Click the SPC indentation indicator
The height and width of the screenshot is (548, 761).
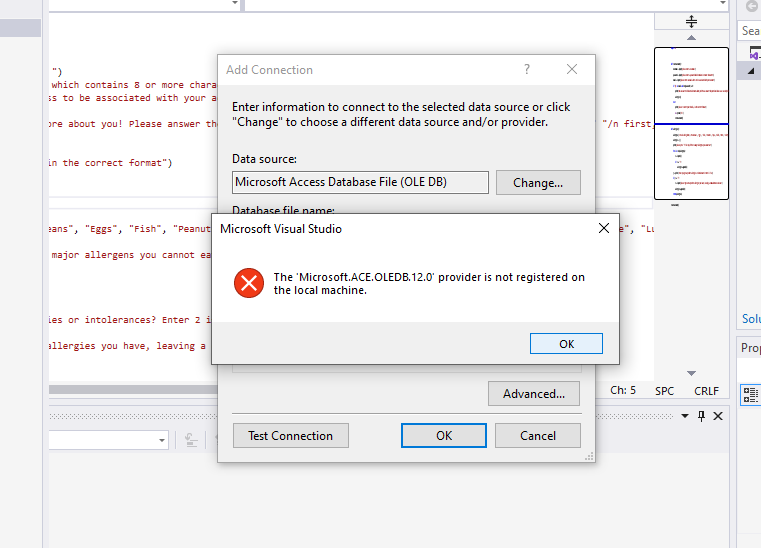(x=664, y=391)
